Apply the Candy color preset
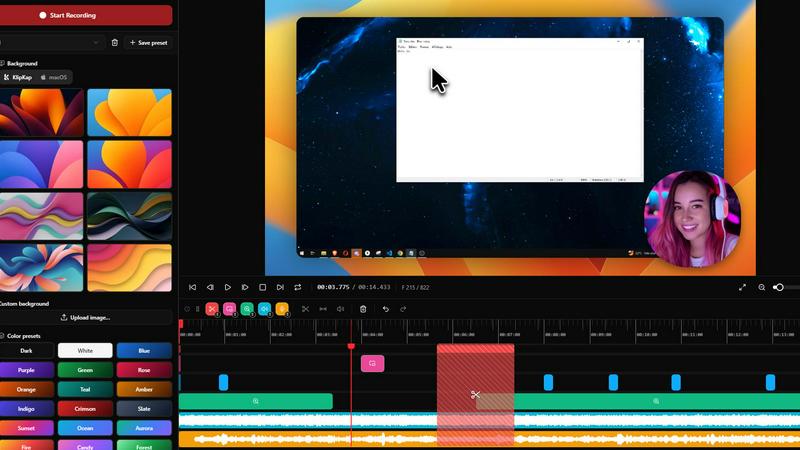The image size is (800, 450). [x=85, y=445]
